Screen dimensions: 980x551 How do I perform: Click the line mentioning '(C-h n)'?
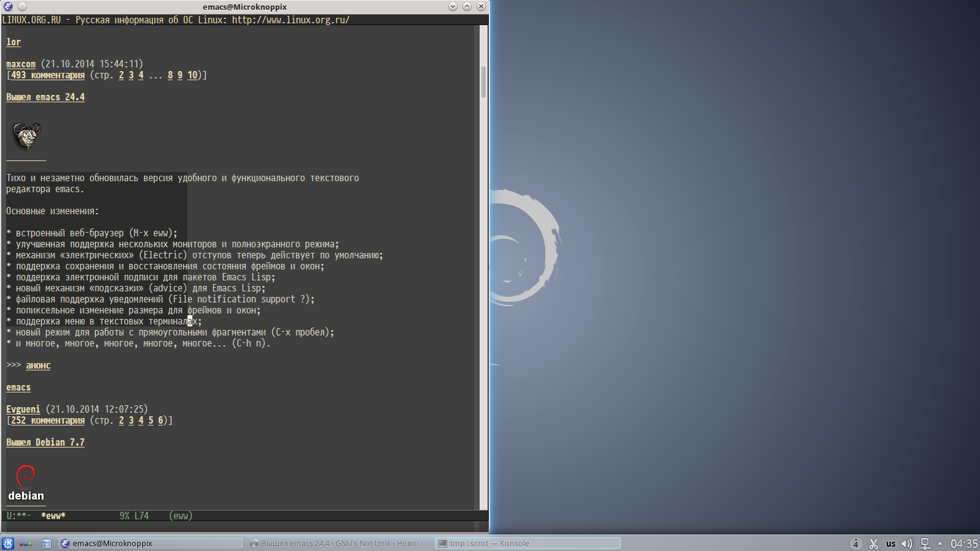(138, 343)
